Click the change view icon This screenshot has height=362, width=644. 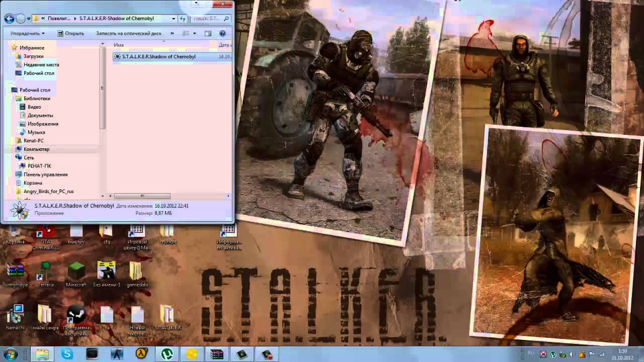186,34
